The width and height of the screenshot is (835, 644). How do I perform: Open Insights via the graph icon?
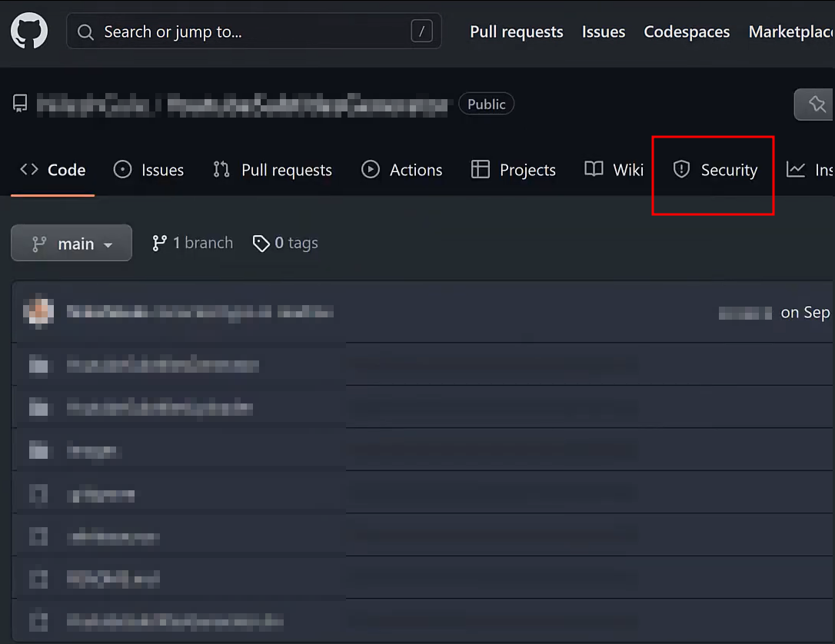pos(797,170)
